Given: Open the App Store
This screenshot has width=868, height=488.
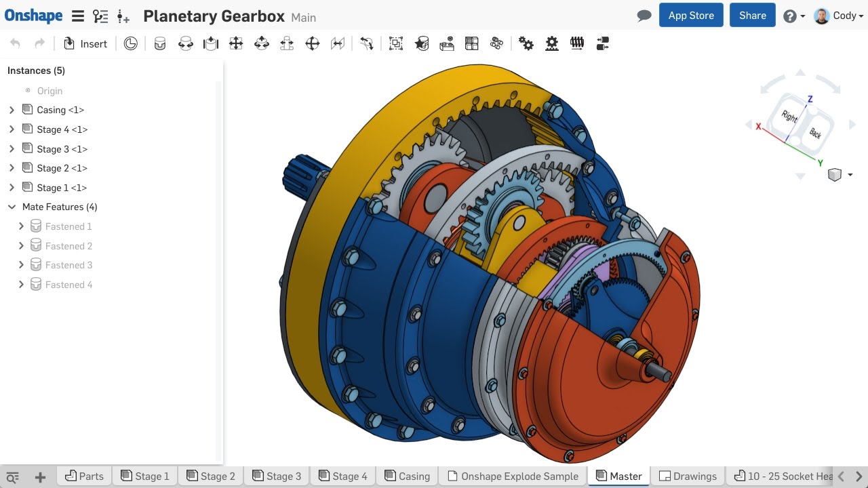Looking at the screenshot, I should pos(691,16).
